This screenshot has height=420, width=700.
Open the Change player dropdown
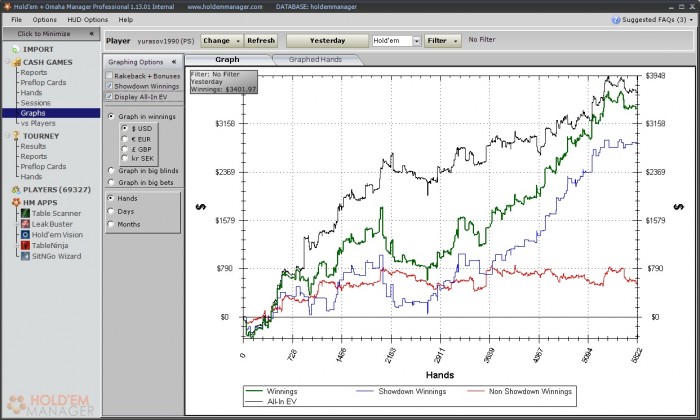click(222, 41)
